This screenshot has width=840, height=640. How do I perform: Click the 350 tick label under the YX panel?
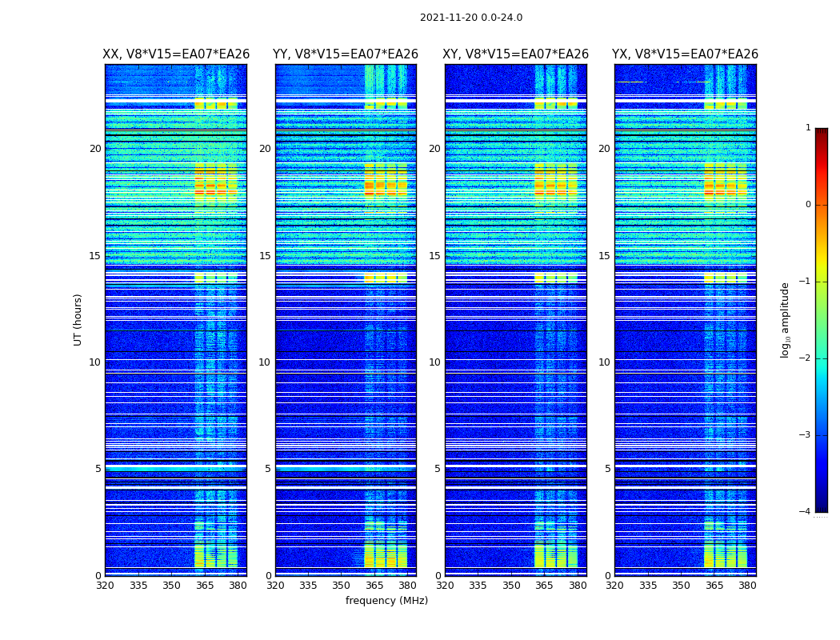point(681,586)
